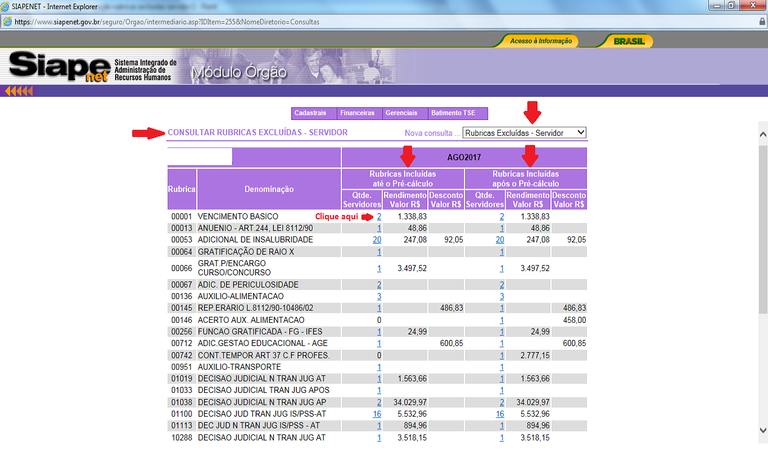Click link 16 for Decisao Jud IS/PSS-AT até pré-cálculo
Viewport: 768px width, 463px height.
(x=377, y=413)
